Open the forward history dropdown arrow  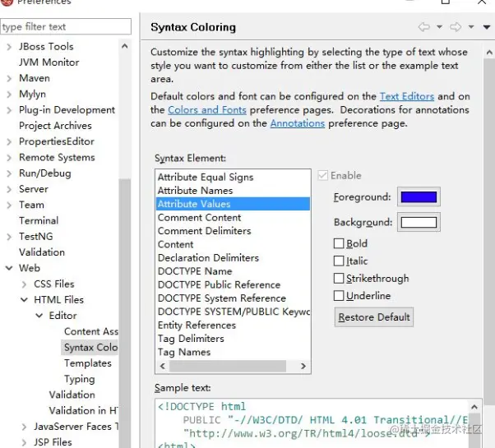tap(471, 27)
